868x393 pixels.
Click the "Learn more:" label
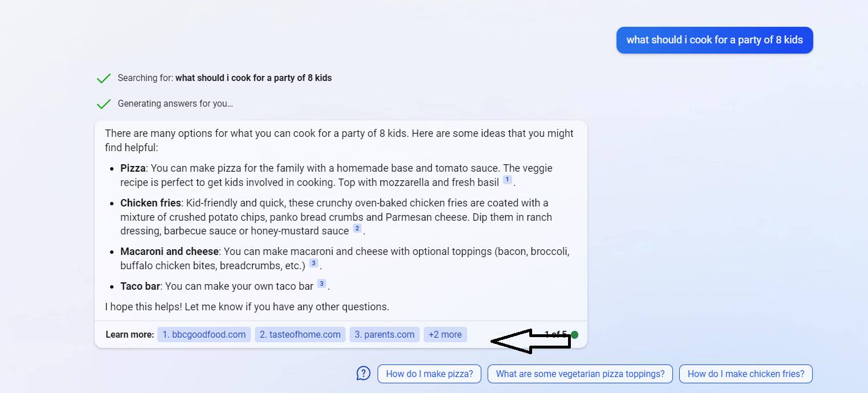(129, 335)
